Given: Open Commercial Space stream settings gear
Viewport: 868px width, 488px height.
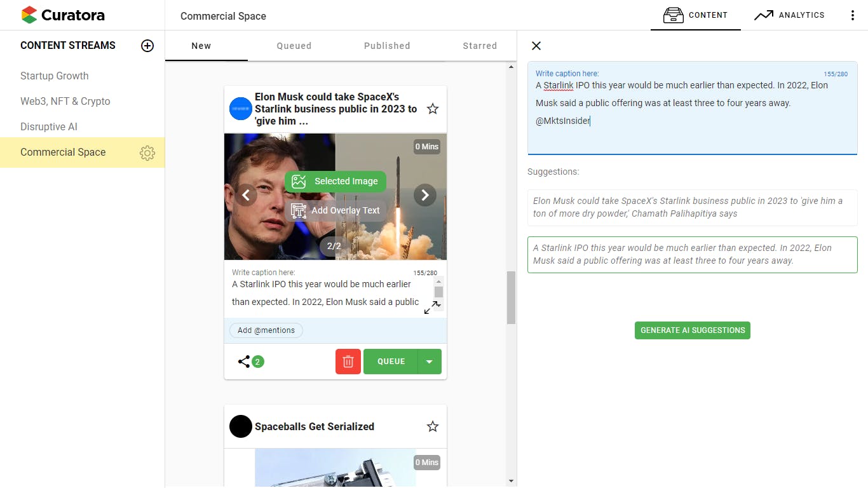Looking at the screenshot, I should (147, 152).
